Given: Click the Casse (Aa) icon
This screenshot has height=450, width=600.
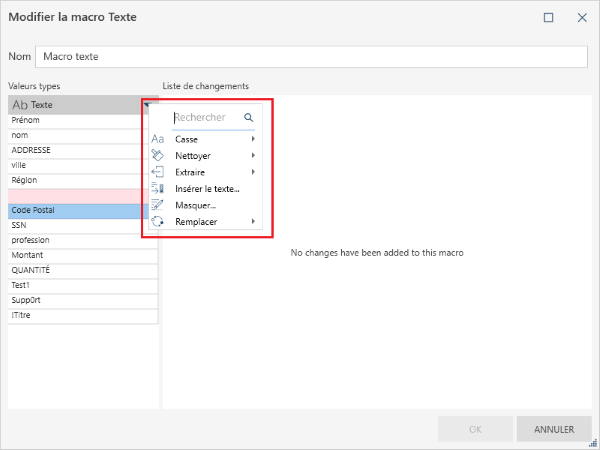Looking at the screenshot, I should click(157, 139).
